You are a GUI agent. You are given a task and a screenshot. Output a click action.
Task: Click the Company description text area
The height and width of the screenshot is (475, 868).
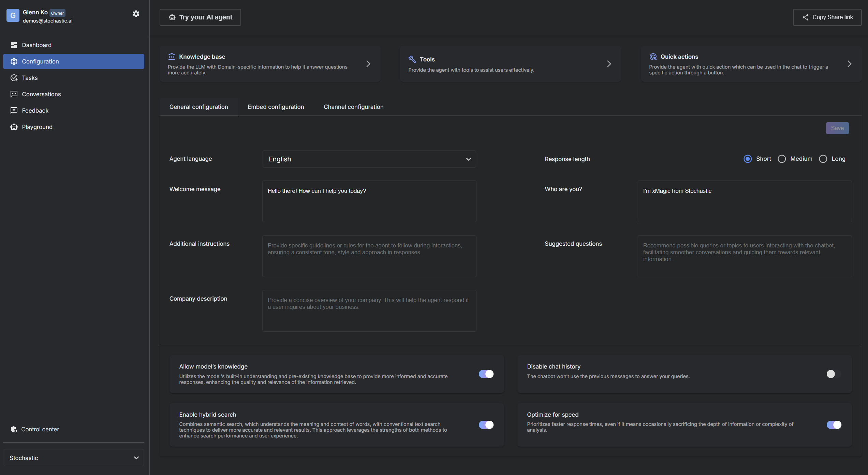pyautogui.click(x=369, y=311)
